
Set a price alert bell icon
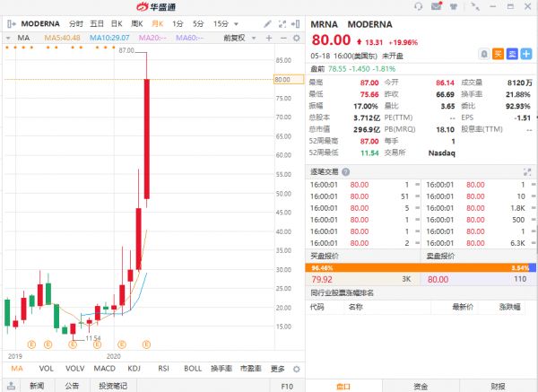coord(483,54)
